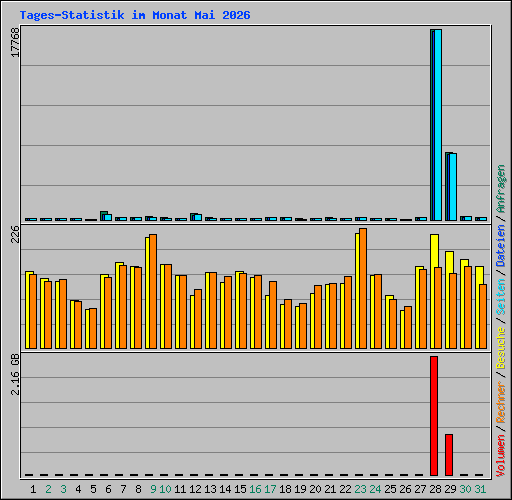Click the Besuche legend label
The width and height of the screenshot is (512, 500).
pyautogui.click(x=501, y=348)
